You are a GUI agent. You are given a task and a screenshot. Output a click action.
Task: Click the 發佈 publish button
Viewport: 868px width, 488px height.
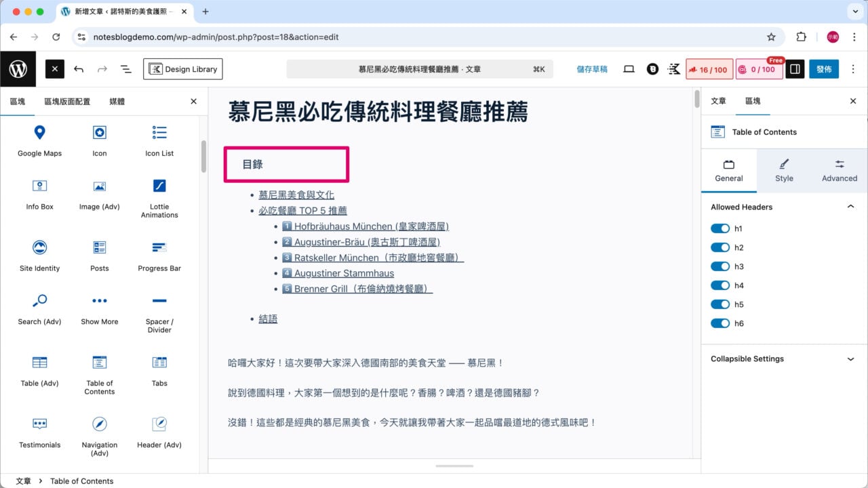(823, 68)
